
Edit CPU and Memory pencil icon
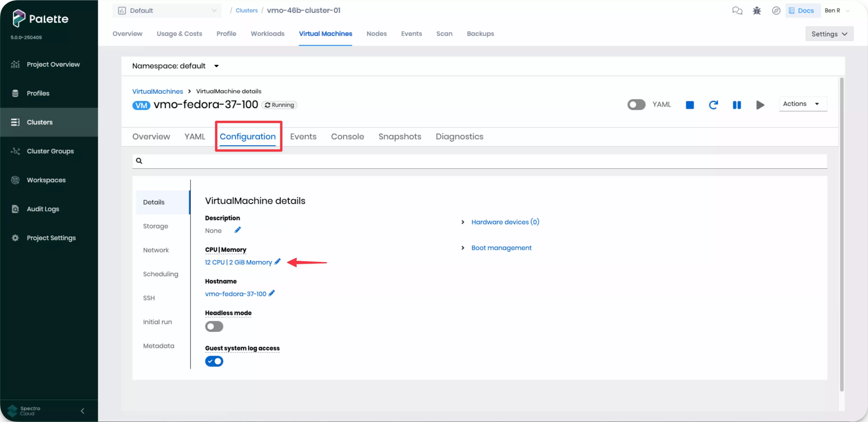[277, 262]
